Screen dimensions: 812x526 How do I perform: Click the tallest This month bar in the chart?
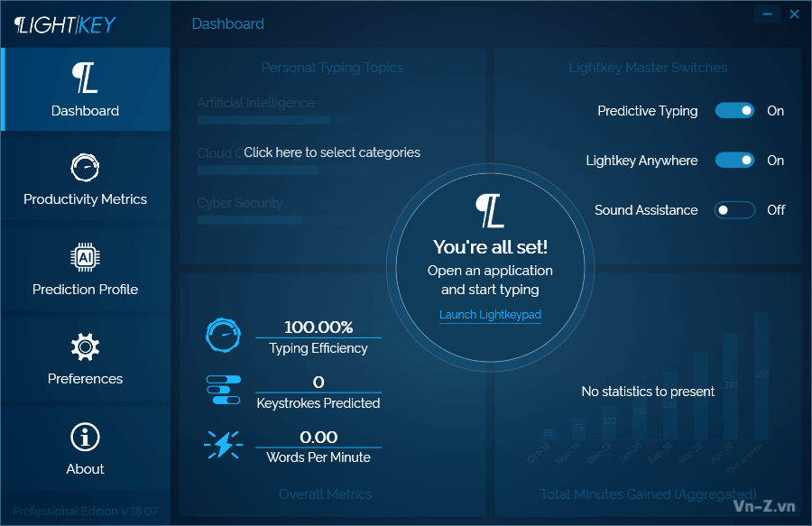click(761, 376)
